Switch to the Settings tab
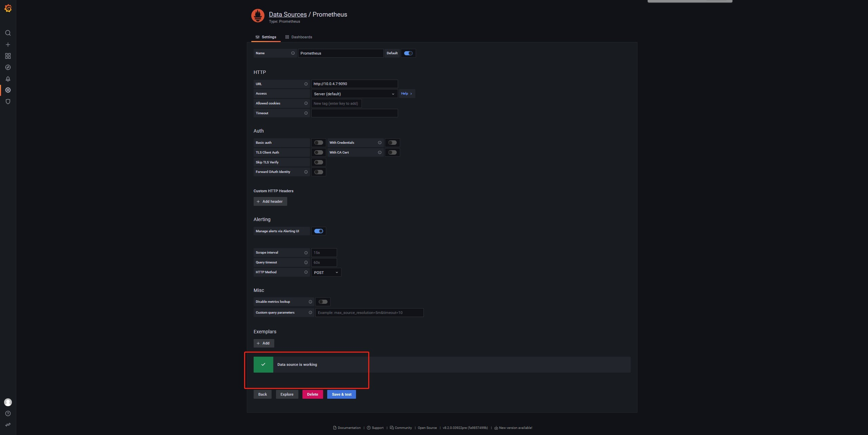 tap(266, 37)
